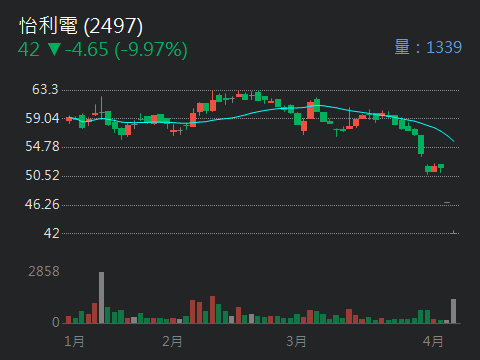Click the tallest gray volume bar in January

pyautogui.click(x=101, y=298)
